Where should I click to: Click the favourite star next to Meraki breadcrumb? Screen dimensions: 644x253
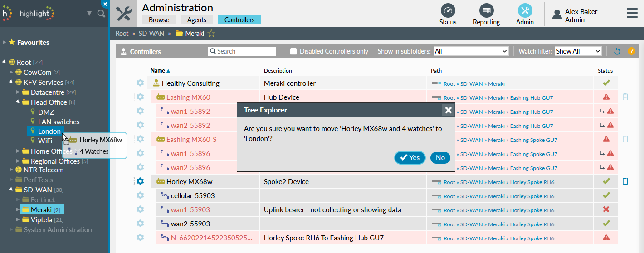point(211,34)
